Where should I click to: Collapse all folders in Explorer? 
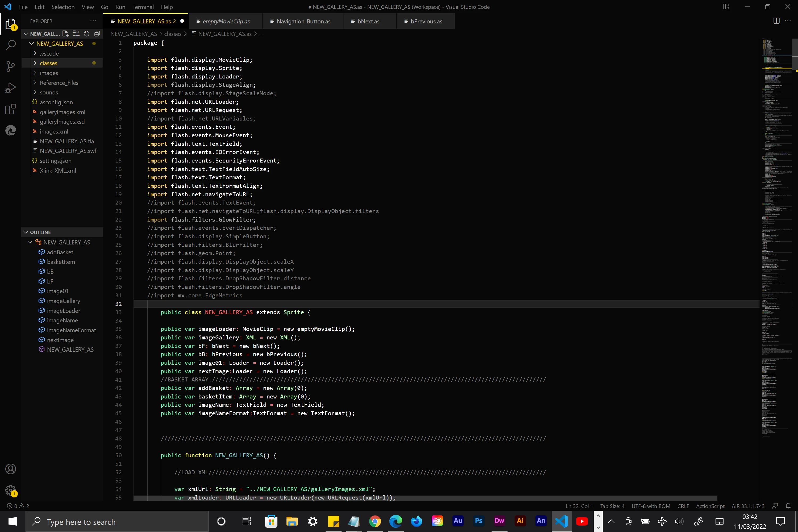pyautogui.click(x=97, y=34)
